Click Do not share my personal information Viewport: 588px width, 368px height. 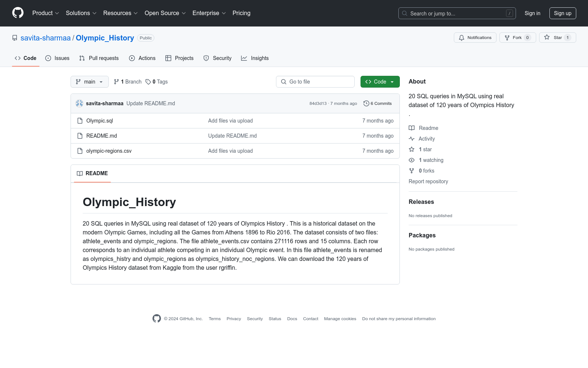pyautogui.click(x=399, y=319)
